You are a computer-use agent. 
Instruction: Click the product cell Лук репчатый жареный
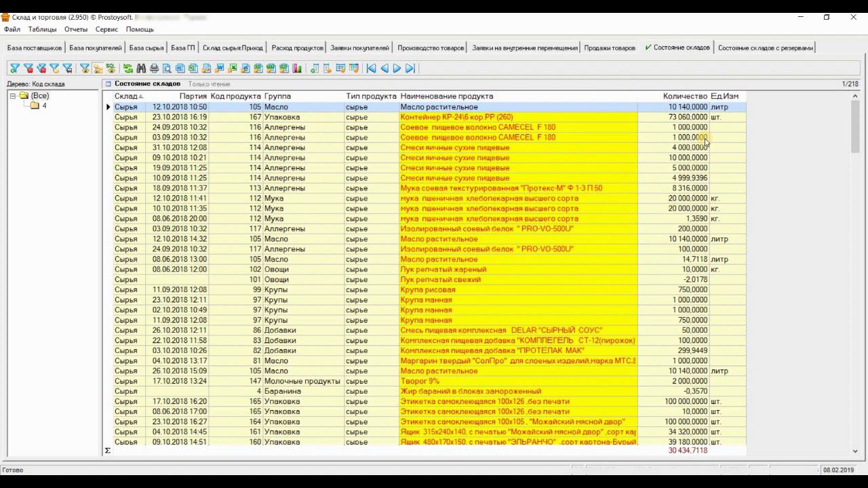click(518, 269)
